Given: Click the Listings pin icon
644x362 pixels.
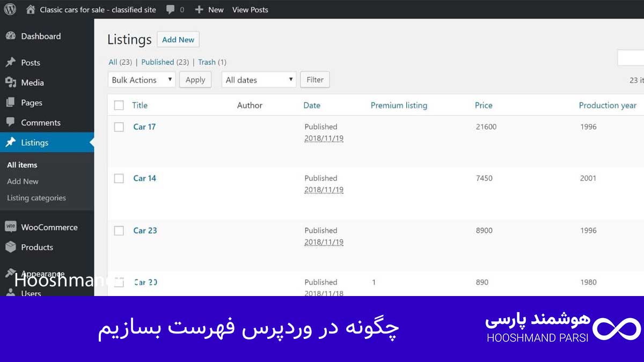Looking at the screenshot, I should coord(10,143).
